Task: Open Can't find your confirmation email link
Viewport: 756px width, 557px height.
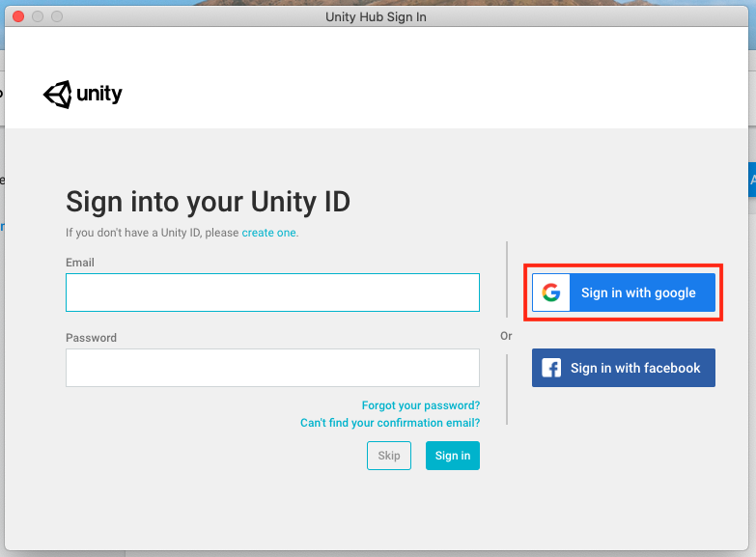Action: [x=390, y=423]
